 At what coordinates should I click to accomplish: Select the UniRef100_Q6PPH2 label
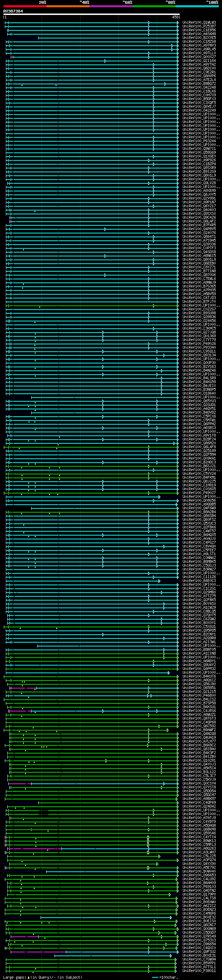199,424
